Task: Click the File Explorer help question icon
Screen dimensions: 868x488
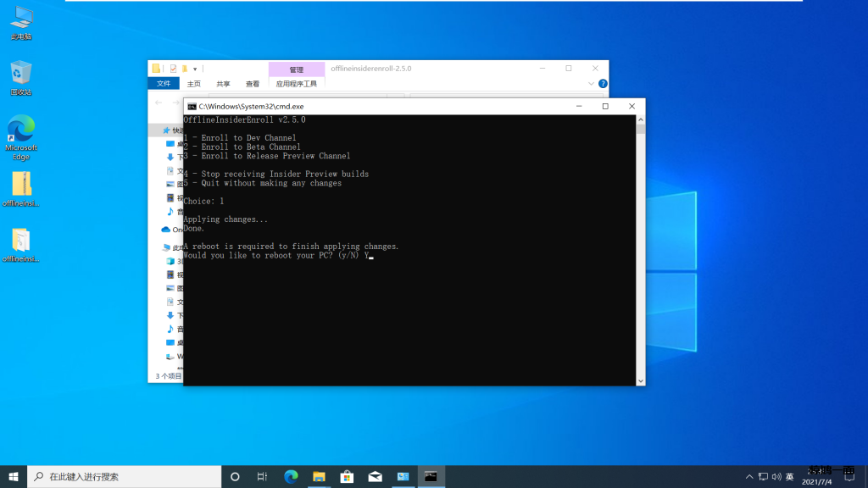Action: coord(603,84)
